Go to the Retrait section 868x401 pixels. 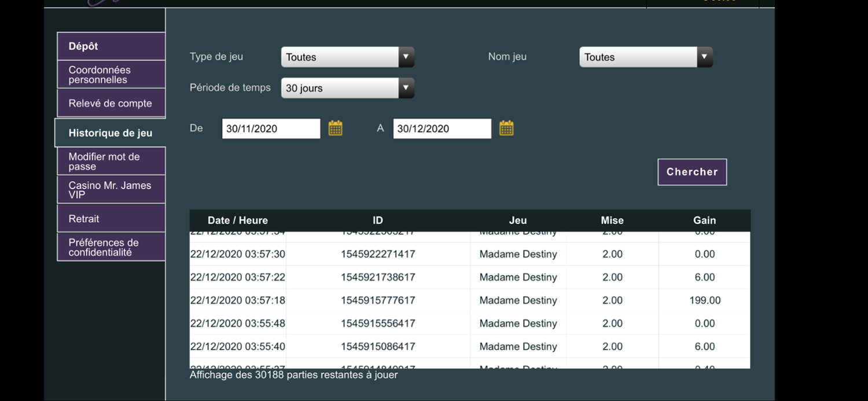111,219
